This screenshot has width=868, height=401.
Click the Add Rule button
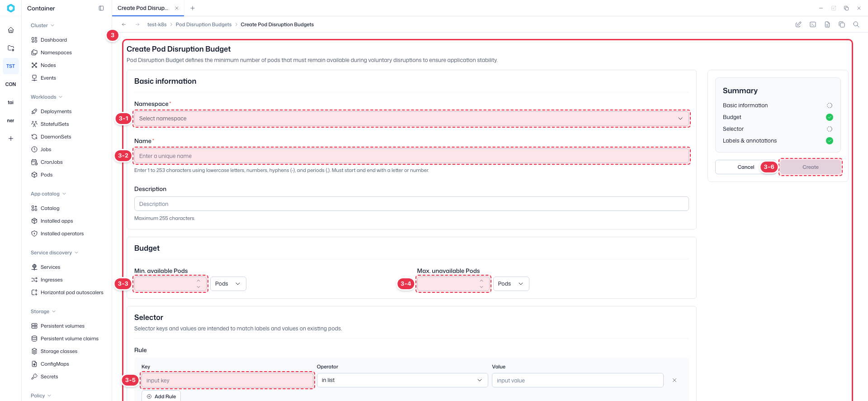(161, 396)
